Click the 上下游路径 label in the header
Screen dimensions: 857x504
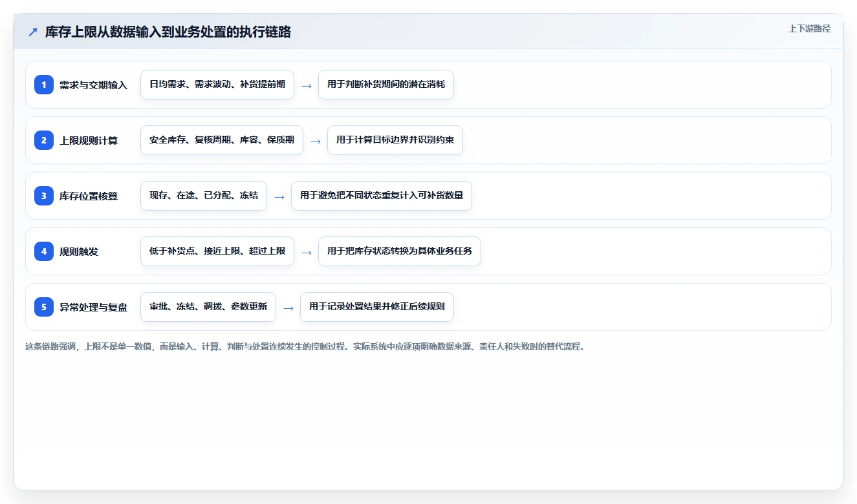point(809,28)
